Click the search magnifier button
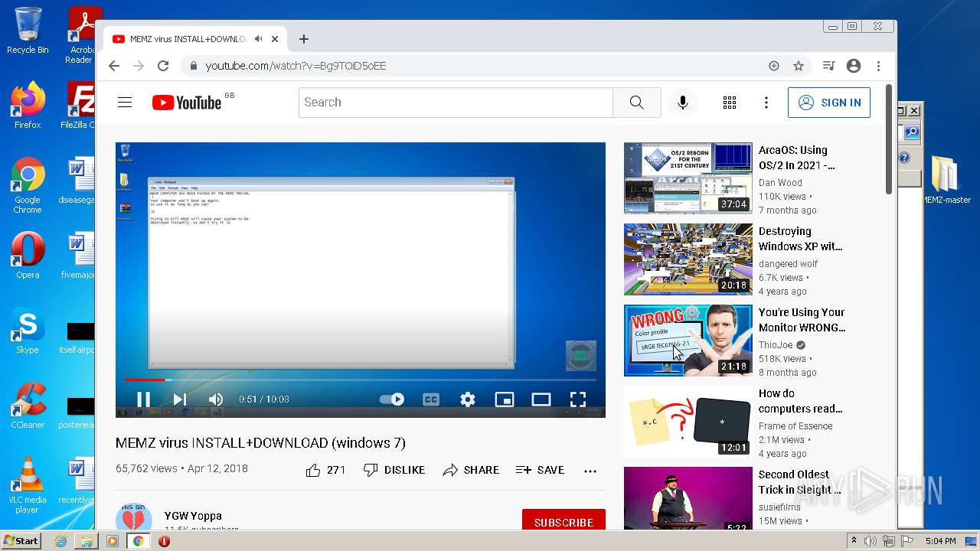Image resolution: width=980 pixels, height=551 pixels. coord(637,103)
